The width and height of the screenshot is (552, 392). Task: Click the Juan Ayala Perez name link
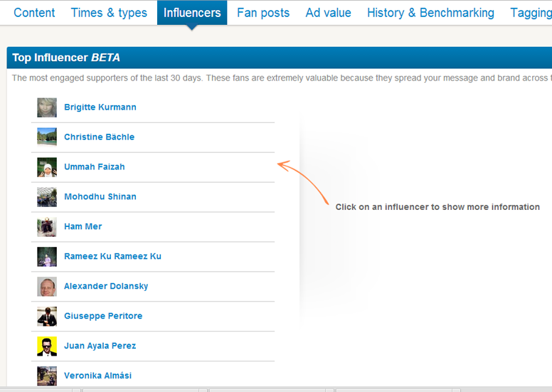coord(100,346)
